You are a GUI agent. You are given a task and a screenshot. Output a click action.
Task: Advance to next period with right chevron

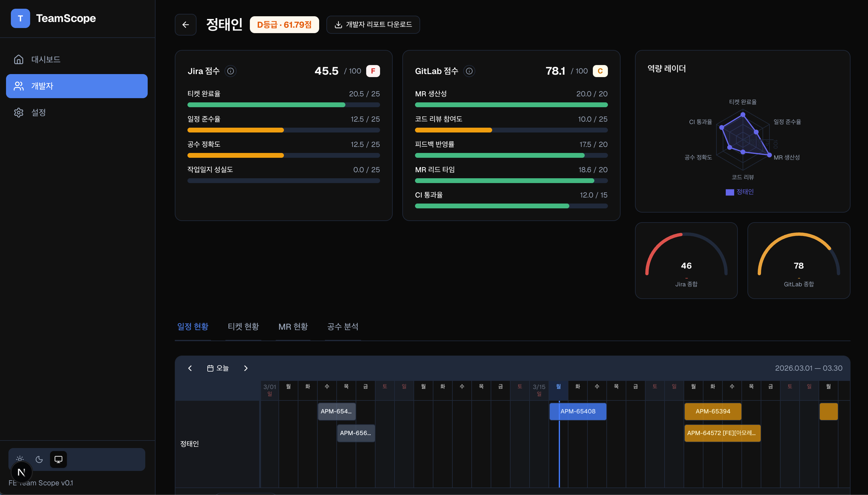(x=246, y=368)
